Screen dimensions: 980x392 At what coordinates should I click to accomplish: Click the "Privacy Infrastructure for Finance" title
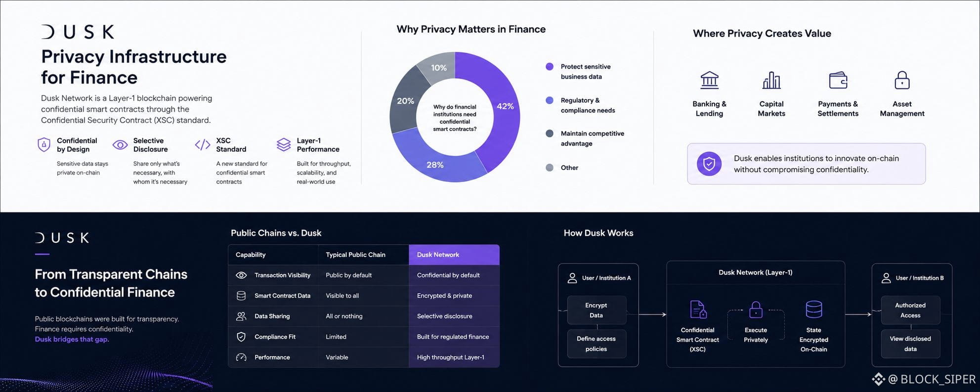click(x=134, y=67)
